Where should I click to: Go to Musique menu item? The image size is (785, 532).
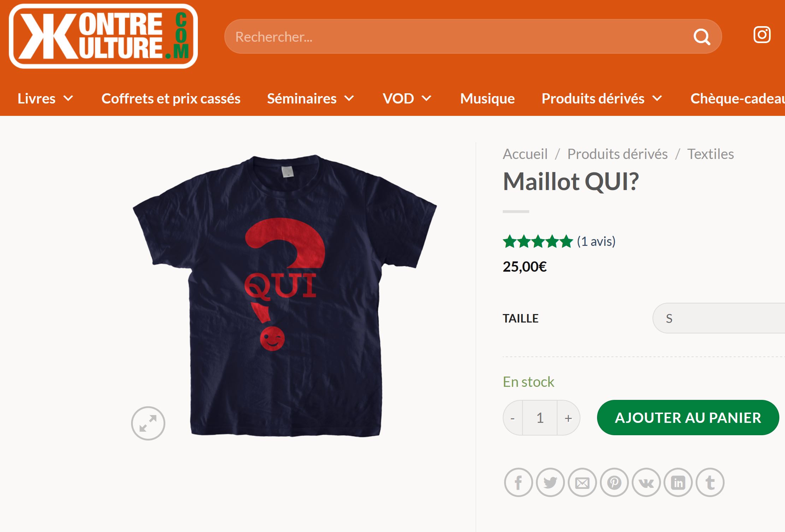pyautogui.click(x=487, y=99)
